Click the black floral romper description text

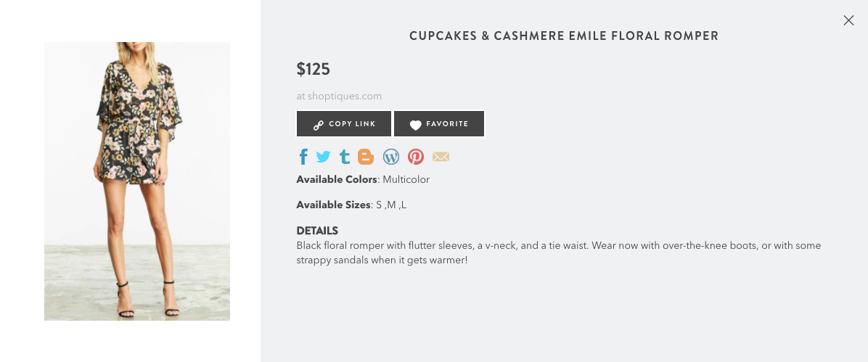click(x=558, y=252)
